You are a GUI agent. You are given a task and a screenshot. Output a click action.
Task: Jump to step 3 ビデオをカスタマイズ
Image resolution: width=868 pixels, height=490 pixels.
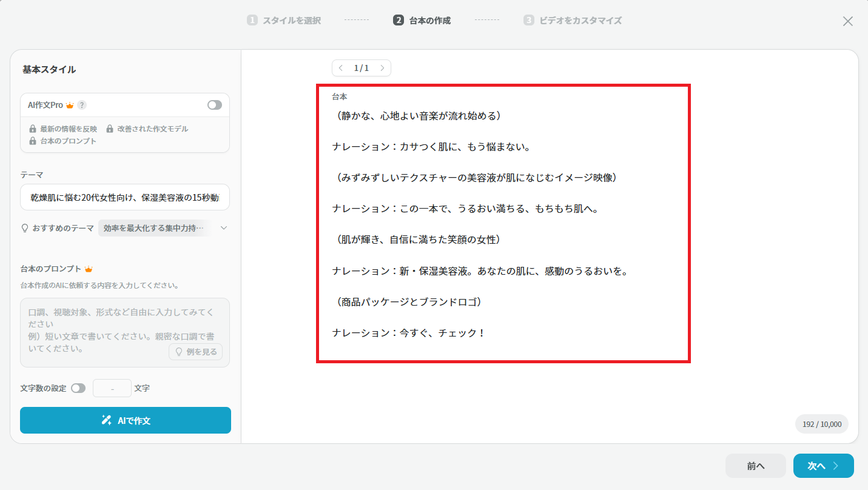click(573, 21)
